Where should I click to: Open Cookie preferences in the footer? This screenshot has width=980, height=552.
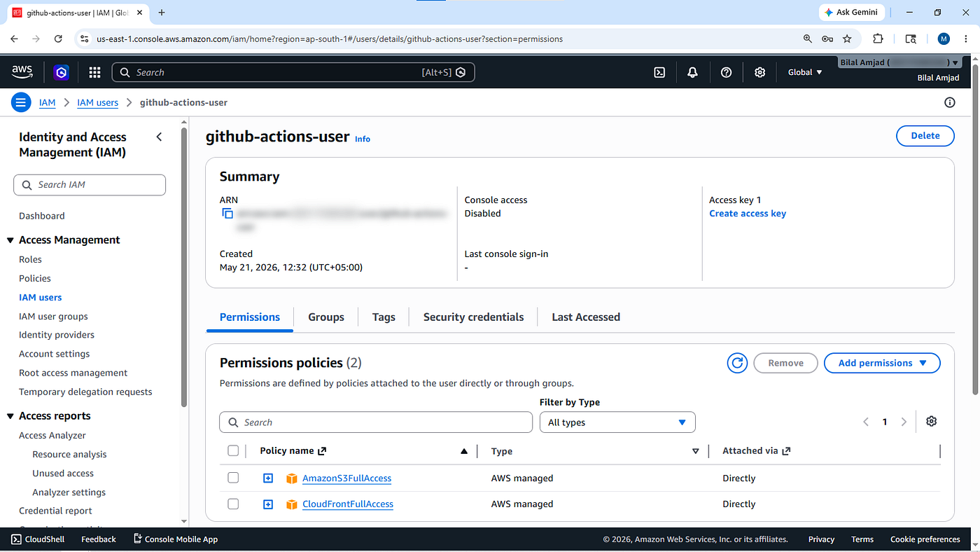925,539
